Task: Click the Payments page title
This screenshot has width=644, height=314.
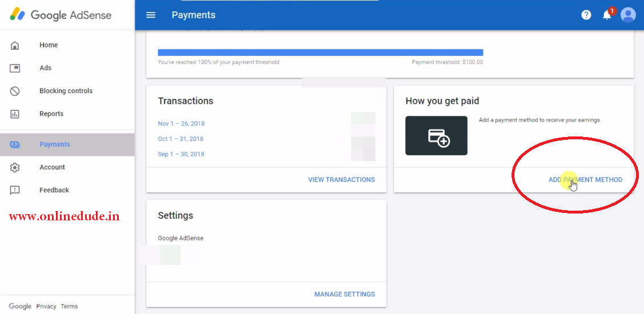Action: point(194,15)
